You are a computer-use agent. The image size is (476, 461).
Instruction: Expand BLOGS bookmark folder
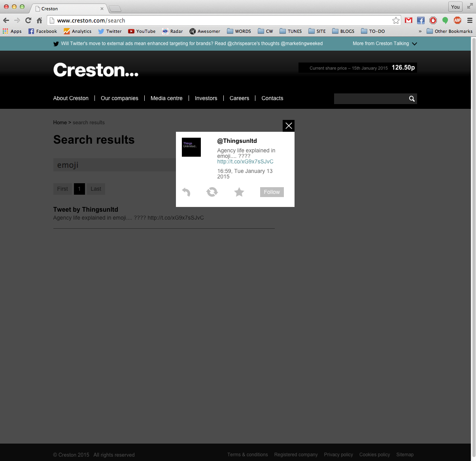(x=343, y=31)
